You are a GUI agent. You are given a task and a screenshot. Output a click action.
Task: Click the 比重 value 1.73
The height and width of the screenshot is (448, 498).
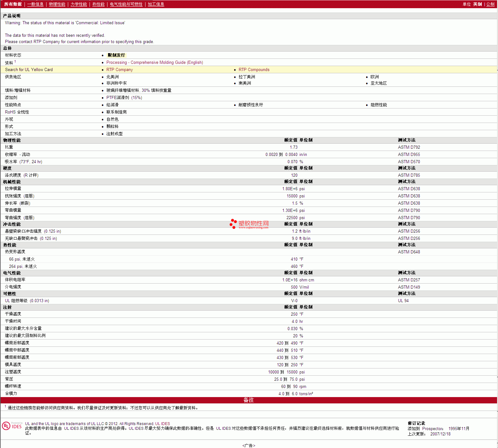point(293,147)
